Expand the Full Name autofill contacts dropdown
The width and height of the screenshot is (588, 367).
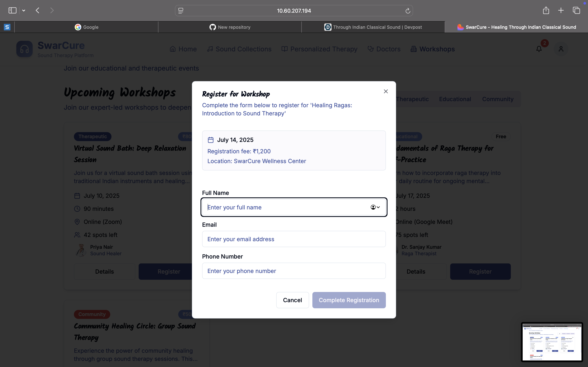(x=375, y=207)
